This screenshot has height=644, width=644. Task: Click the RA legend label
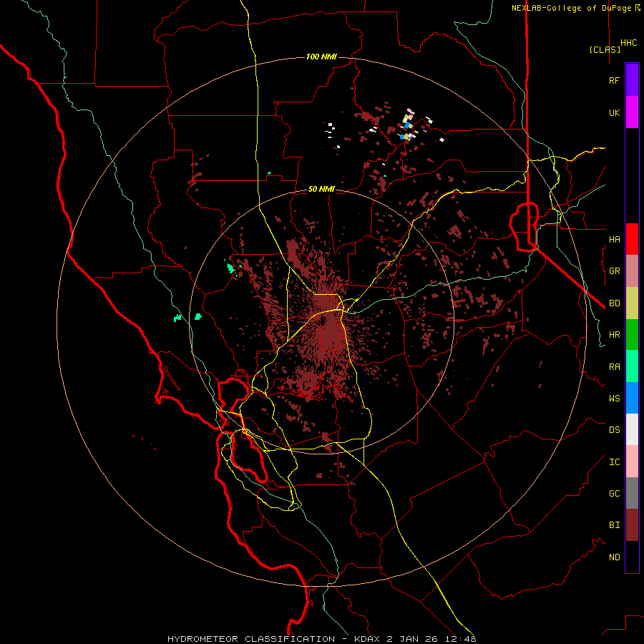click(614, 366)
